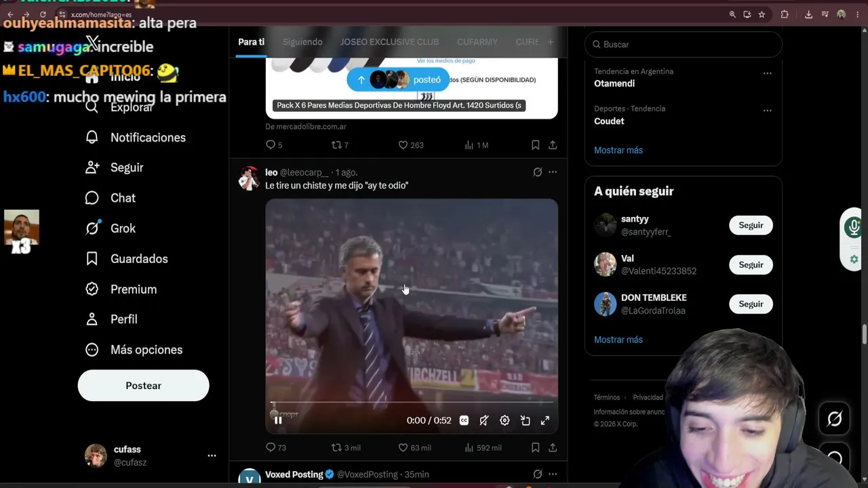Open the CUFARMY tab
This screenshot has width=868, height=488.
pos(477,42)
